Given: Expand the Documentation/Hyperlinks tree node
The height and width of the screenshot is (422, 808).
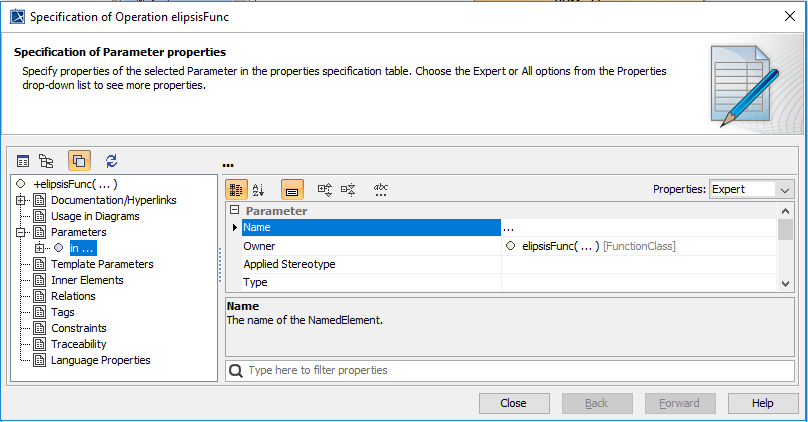Looking at the screenshot, I should click(x=22, y=200).
